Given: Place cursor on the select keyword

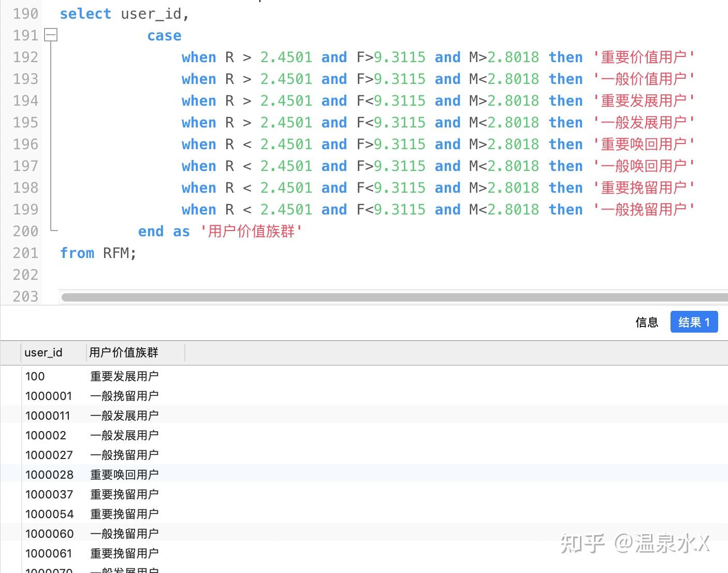Looking at the screenshot, I should tap(85, 13).
